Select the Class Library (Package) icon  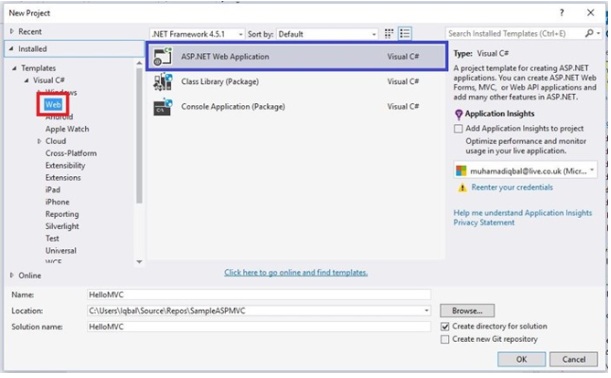pyautogui.click(x=162, y=82)
